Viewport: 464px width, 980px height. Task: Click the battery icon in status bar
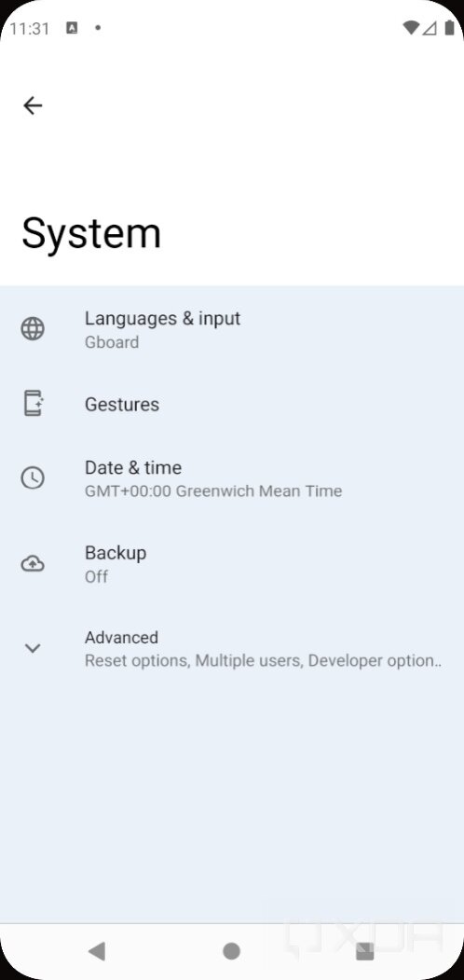point(449,27)
